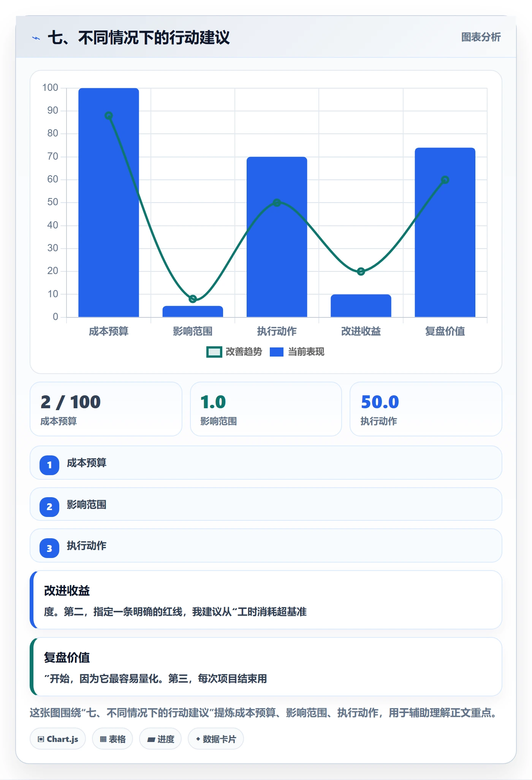Click the trend line point at 60 on 复盘价值
The image size is (532, 780).
click(x=445, y=180)
